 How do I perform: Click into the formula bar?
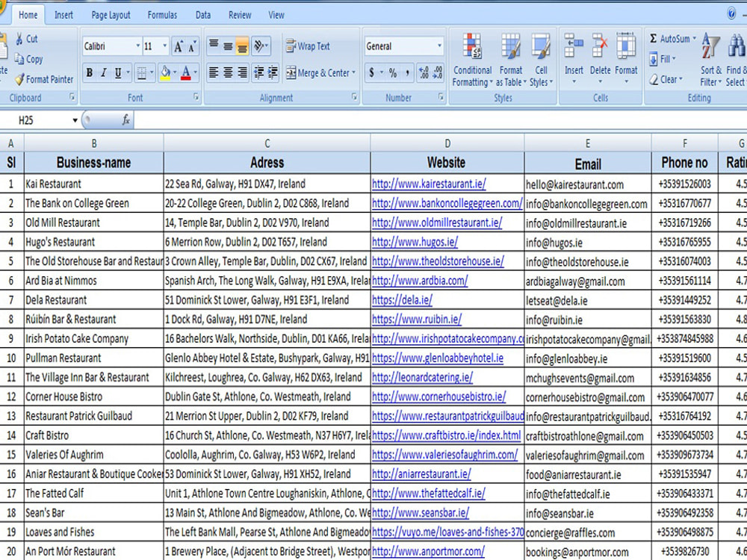[440, 120]
